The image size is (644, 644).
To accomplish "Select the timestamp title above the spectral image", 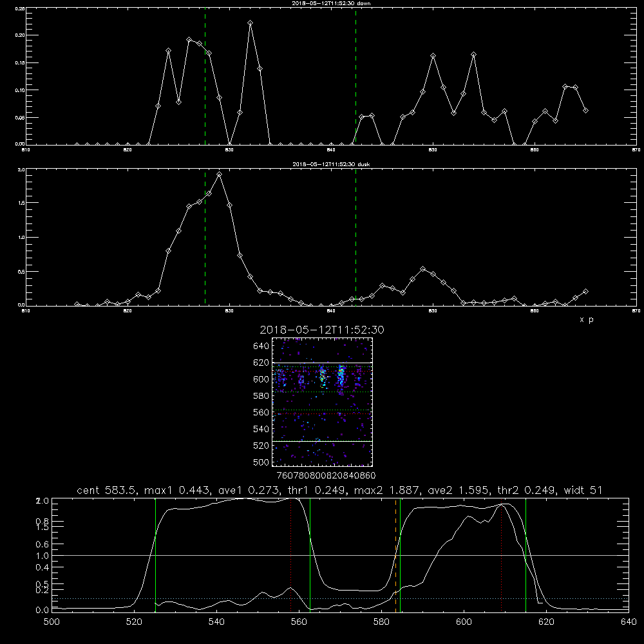I will 322,330.
